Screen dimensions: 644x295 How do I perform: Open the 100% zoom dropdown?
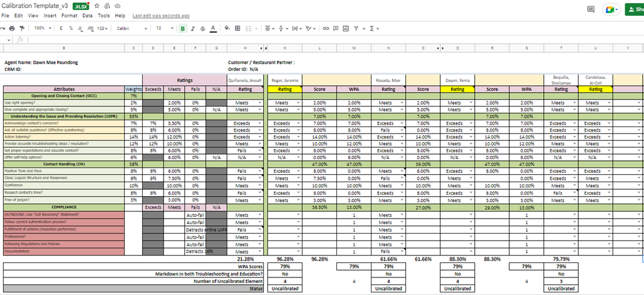pyautogui.click(x=43, y=28)
